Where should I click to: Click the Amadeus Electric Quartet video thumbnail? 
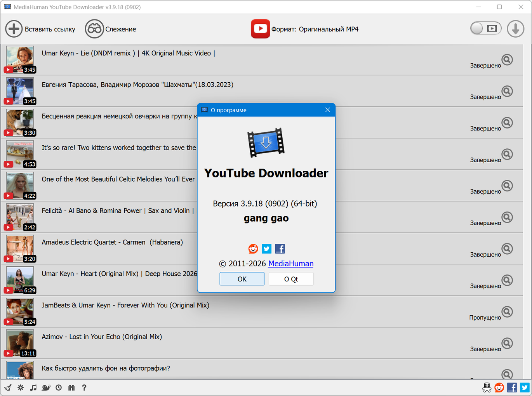(20, 248)
